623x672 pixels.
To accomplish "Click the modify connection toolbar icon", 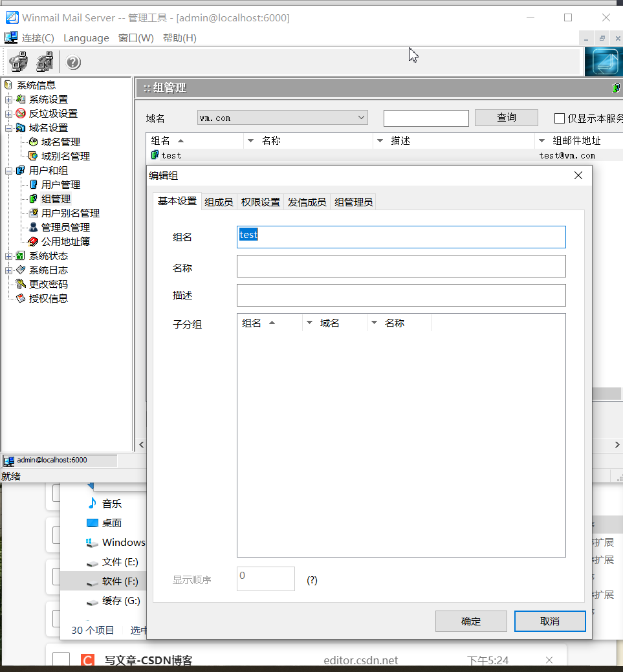I will tap(44, 62).
